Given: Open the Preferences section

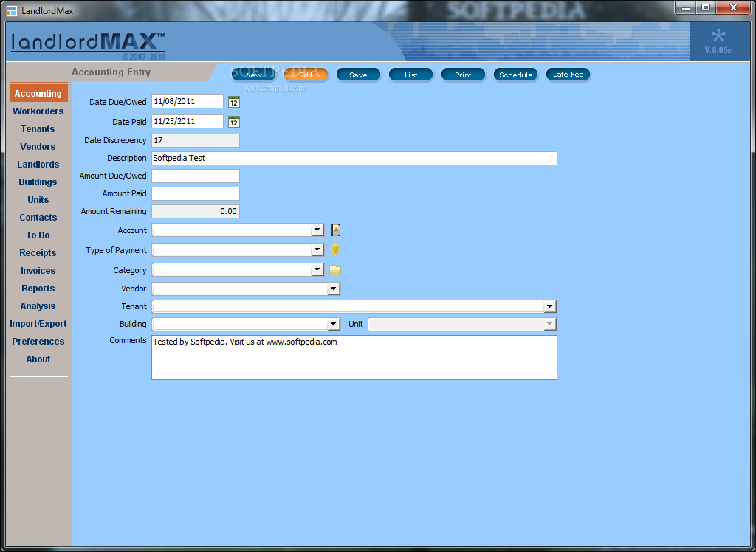Looking at the screenshot, I should pyautogui.click(x=38, y=342).
